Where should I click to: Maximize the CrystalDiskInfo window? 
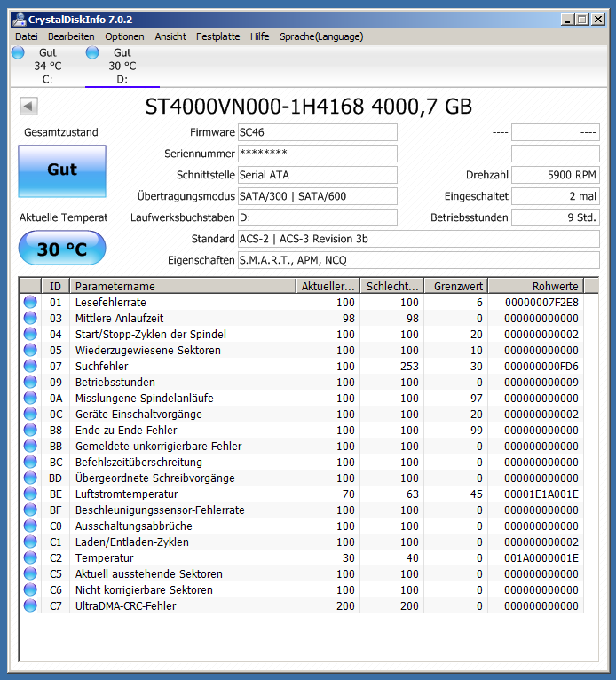coord(582,20)
